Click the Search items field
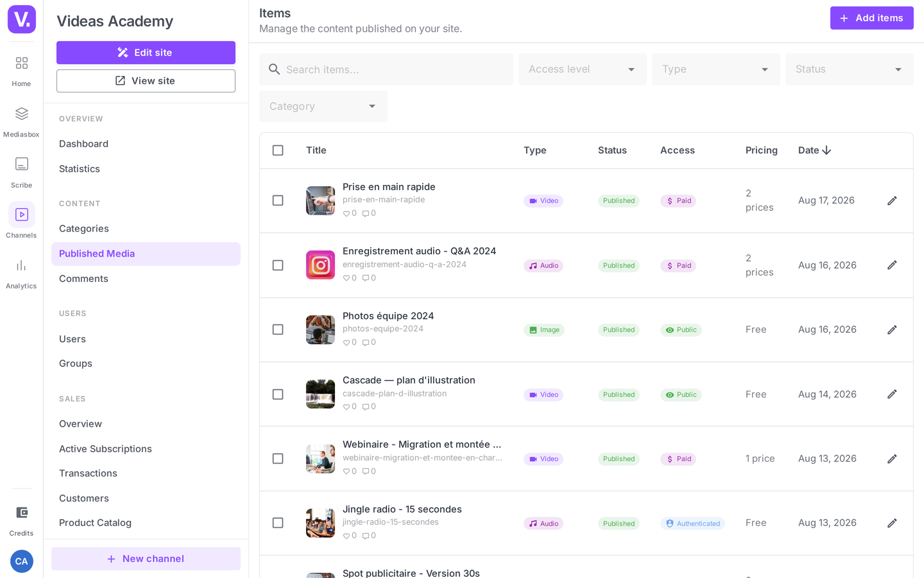Viewport: 924px width, 578px height. tap(386, 69)
